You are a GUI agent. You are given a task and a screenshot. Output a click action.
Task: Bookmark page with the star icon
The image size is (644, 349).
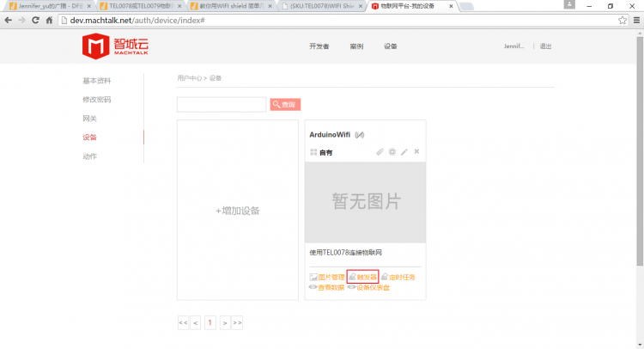click(623, 20)
